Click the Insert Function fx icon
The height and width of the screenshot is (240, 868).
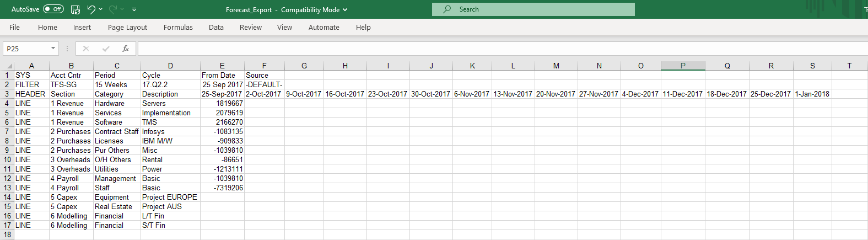(x=126, y=49)
